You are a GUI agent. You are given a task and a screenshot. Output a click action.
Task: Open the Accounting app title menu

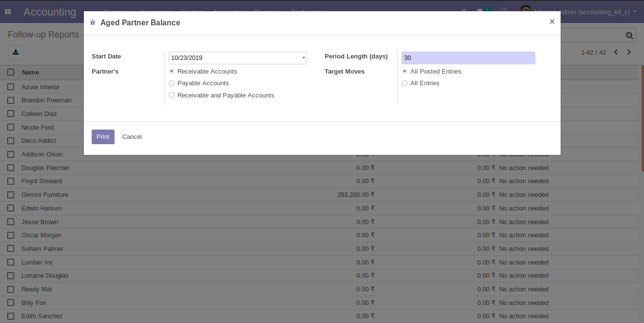click(x=50, y=12)
